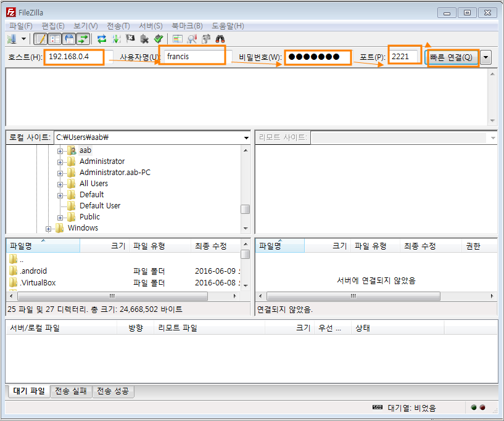Click the colored-lines list toolbar icon

pyautogui.click(x=178, y=39)
